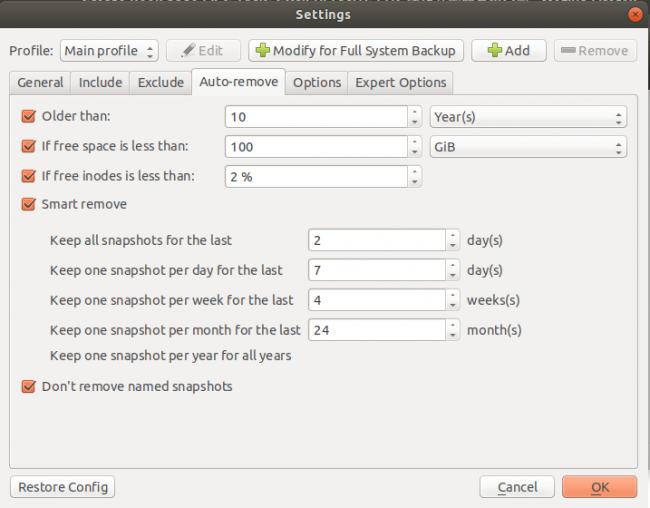650x508 pixels.
Task: Disable the Smart remove checkbox
Action: tap(29, 204)
